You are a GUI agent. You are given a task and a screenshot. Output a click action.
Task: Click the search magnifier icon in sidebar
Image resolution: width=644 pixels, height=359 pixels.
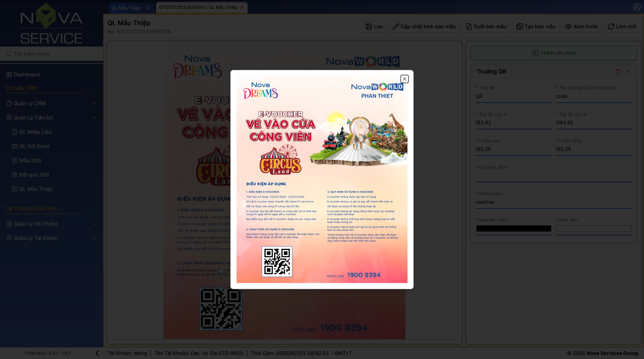tap(8, 54)
